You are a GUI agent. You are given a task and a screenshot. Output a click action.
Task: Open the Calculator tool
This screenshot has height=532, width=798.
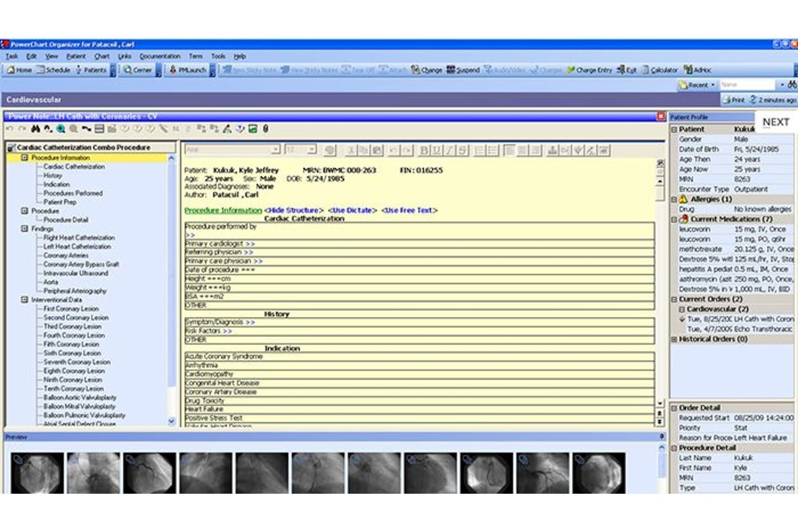[659, 70]
